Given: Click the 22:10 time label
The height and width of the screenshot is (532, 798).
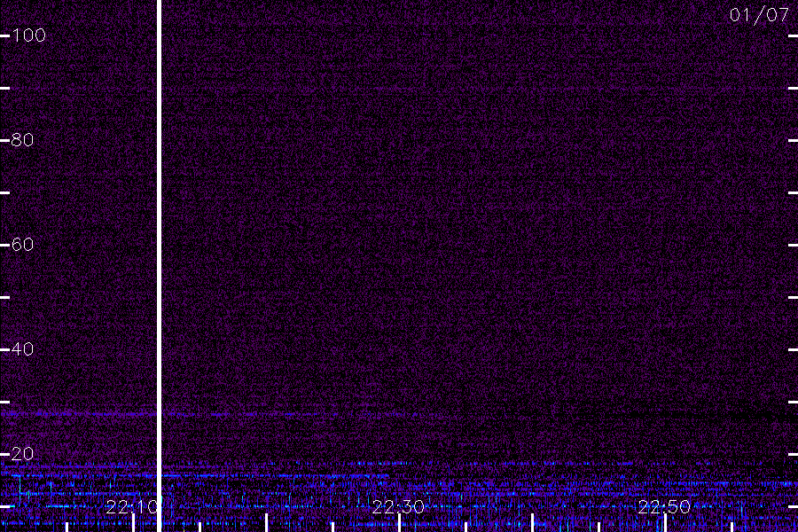Looking at the screenshot, I should pos(132,507).
